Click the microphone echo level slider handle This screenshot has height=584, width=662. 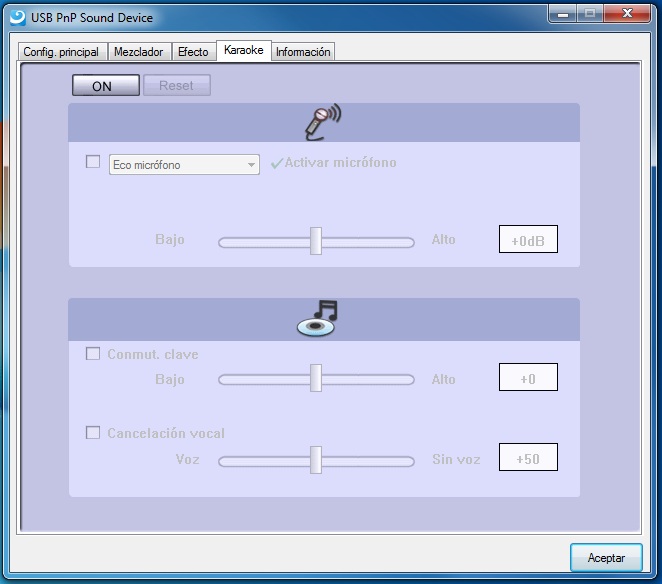coord(316,241)
